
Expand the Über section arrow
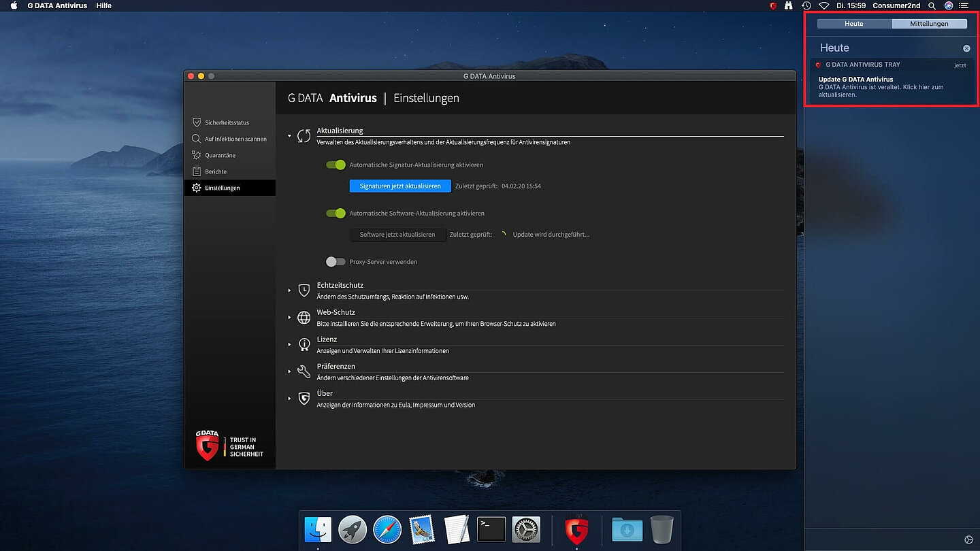(289, 399)
